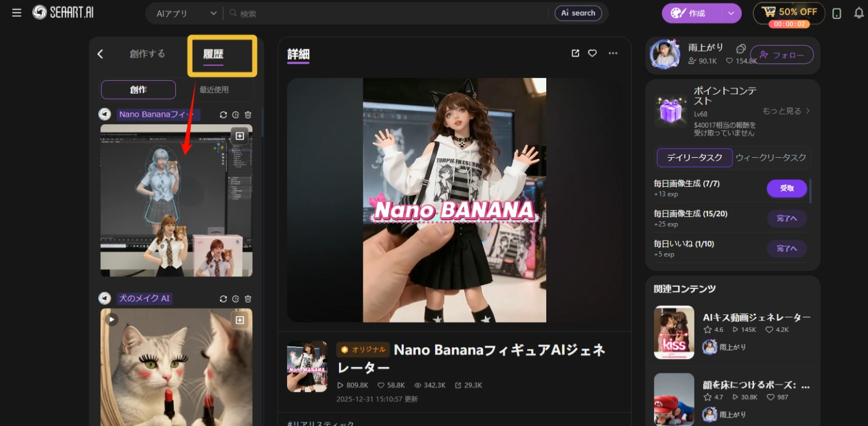The image size is (868, 426).
Task: Regenerate the Nano Banana history item
Action: click(x=223, y=114)
